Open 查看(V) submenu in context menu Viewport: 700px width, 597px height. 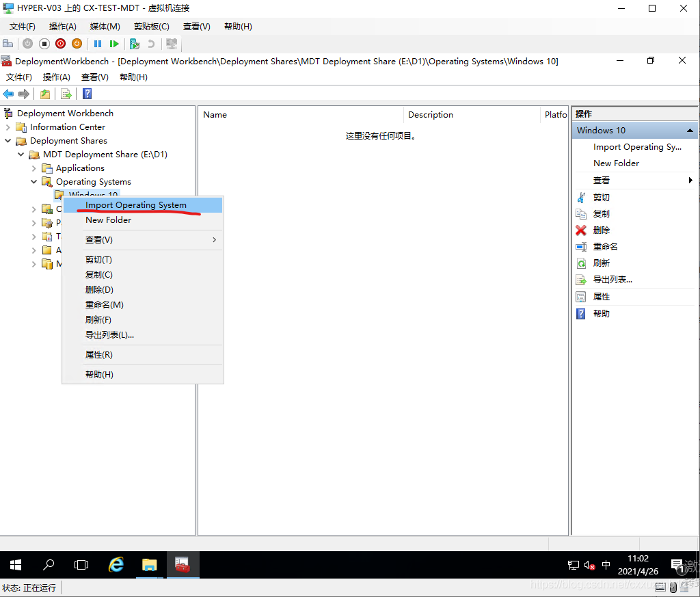pos(143,240)
